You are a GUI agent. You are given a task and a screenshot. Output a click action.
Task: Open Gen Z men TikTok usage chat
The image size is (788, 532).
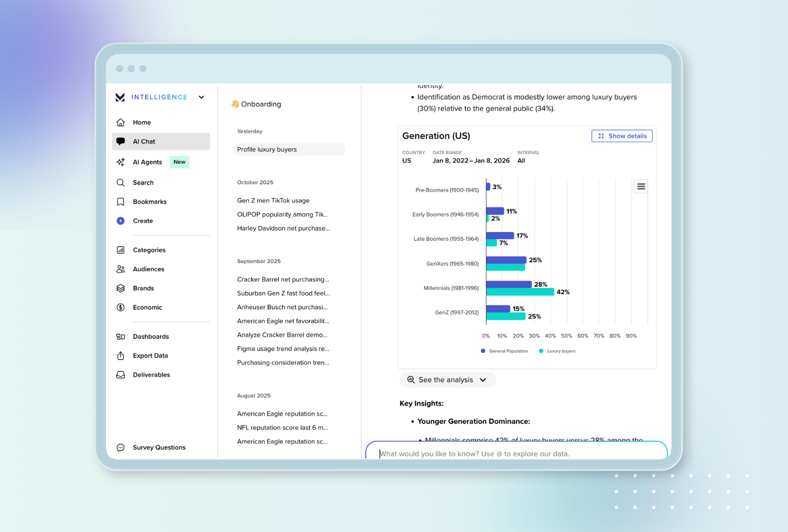click(273, 200)
